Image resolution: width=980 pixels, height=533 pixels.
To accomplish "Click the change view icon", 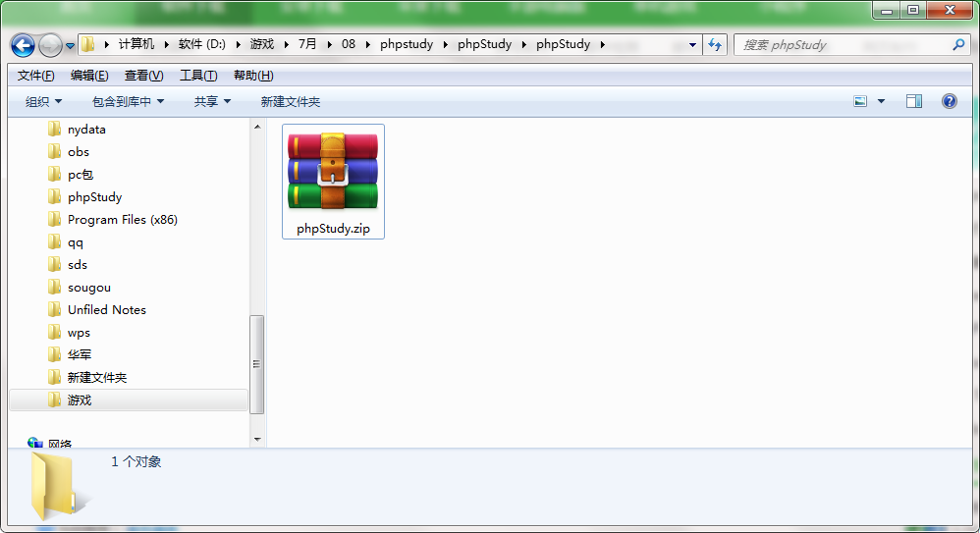I will [x=860, y=101].
